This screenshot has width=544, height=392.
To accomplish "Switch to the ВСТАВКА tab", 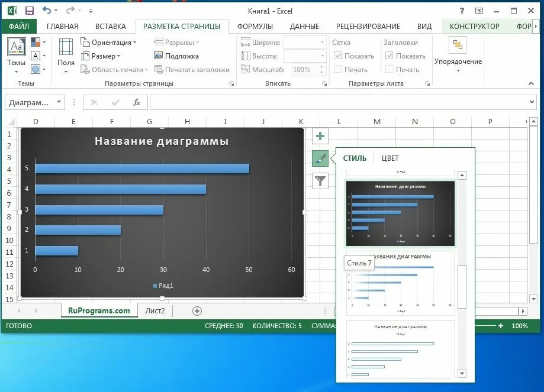I will 111,27.
